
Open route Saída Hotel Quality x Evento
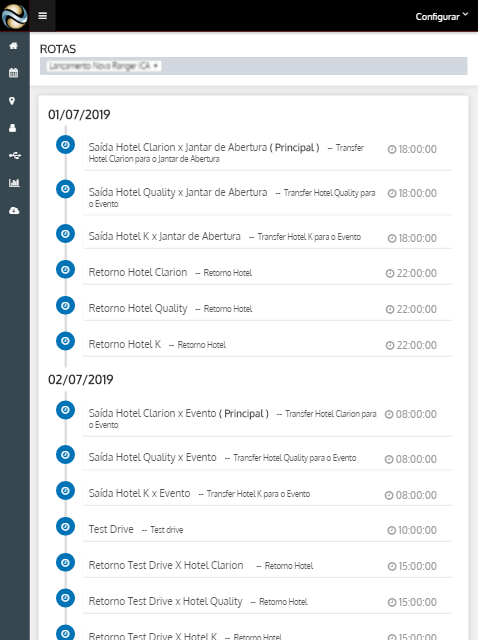[x=267, y=458]
